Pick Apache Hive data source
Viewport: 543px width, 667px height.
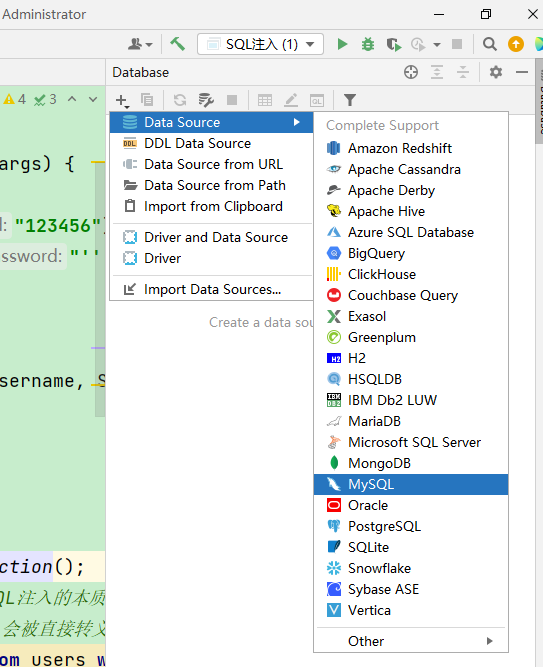coord(411,211)
